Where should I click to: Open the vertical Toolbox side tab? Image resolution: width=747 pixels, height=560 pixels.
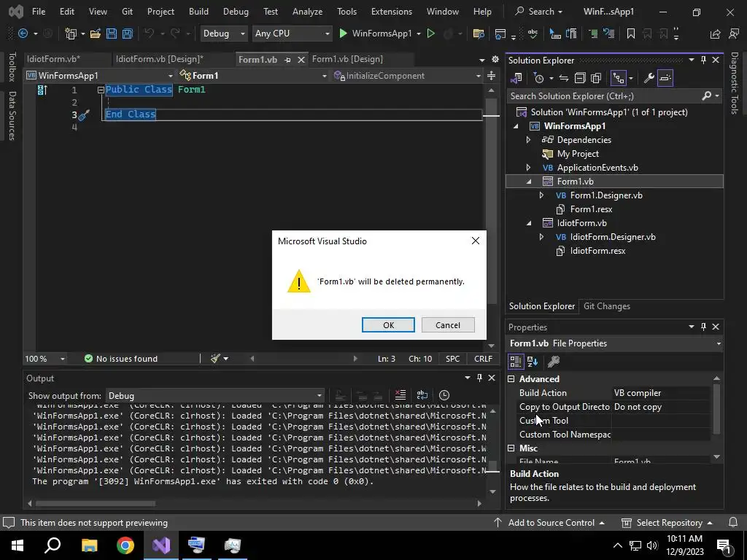[12, 66]
